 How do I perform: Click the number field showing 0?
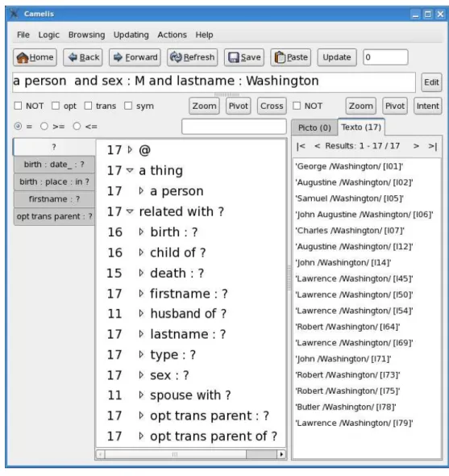click(385, 57)
